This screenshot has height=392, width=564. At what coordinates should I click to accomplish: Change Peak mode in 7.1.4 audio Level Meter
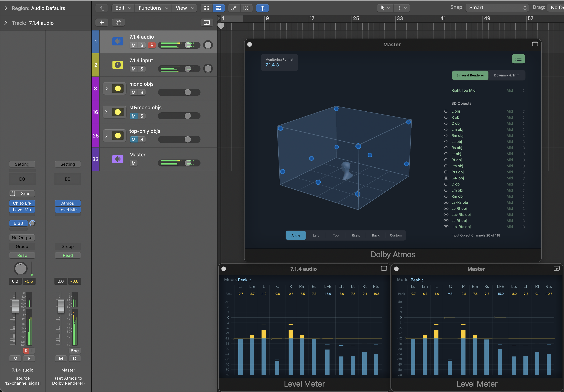(x=245, y=280)
